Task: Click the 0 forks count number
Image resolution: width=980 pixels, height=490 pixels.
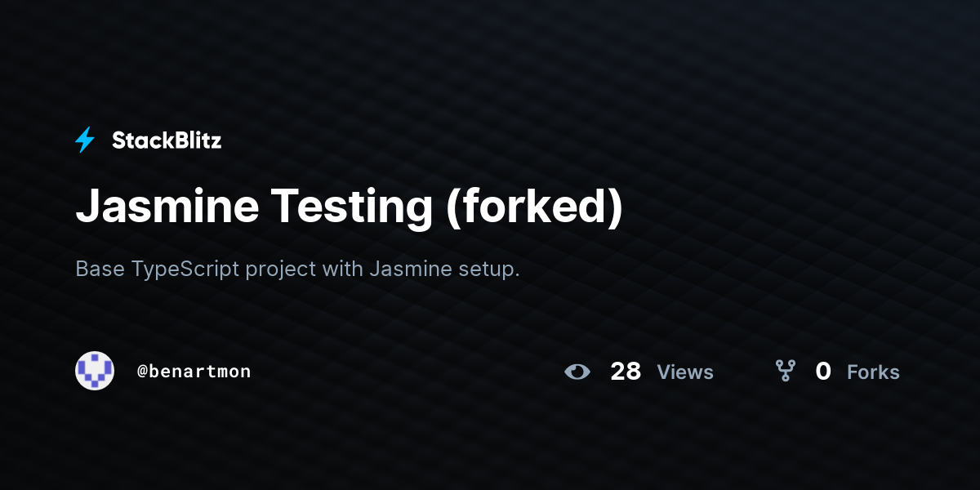Action: click(823, 372)
